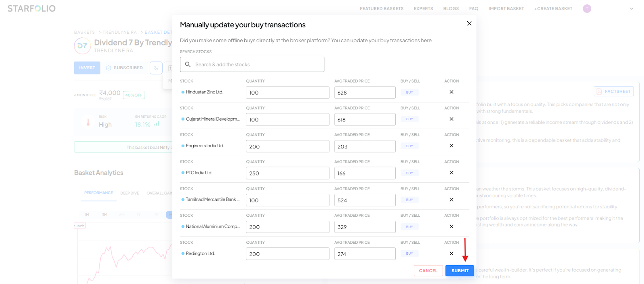This screenshot has width=644, height=284.
Task: Remove the Tamilnad Mercantile Bank row
Action: 451,200
